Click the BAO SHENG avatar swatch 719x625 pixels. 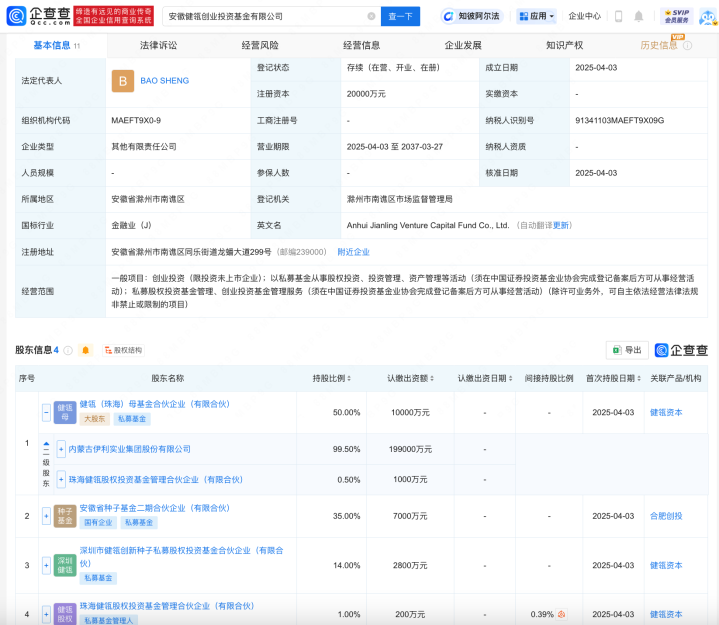click(x=124, y=81)
